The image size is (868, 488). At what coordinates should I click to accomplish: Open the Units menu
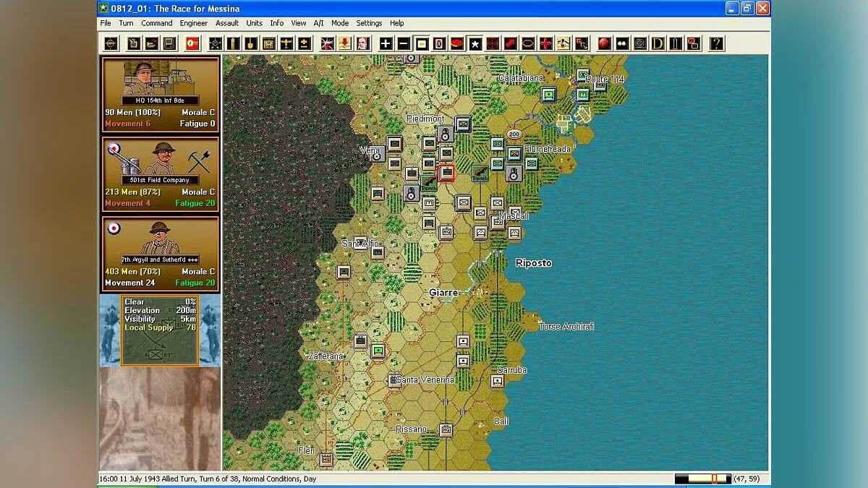click(x=254, y=23)
